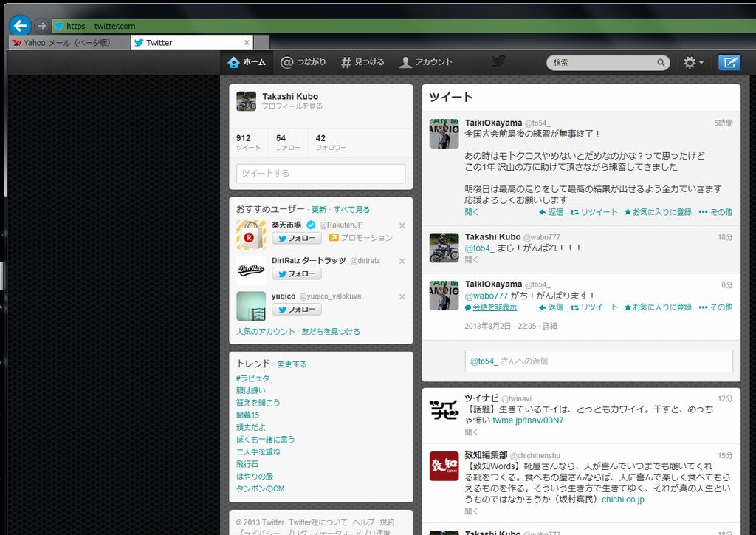Expand the 致知編集部 tweet with 開く

(472, 511)
